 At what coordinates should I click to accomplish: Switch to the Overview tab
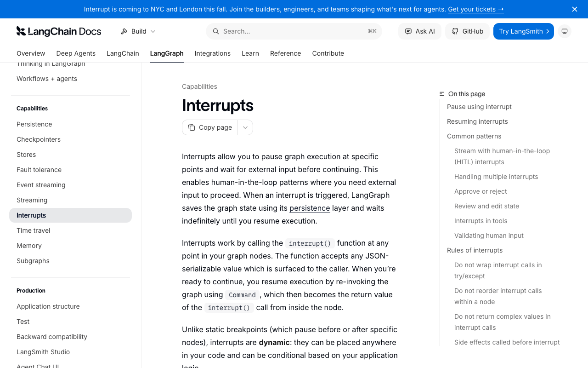tap(31, 53)
